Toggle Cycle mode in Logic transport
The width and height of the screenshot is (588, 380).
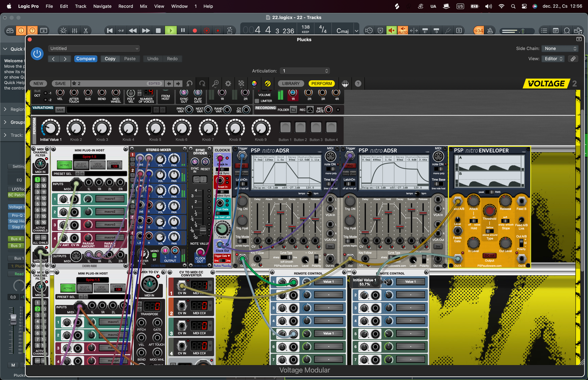click(x=230, y=30)
